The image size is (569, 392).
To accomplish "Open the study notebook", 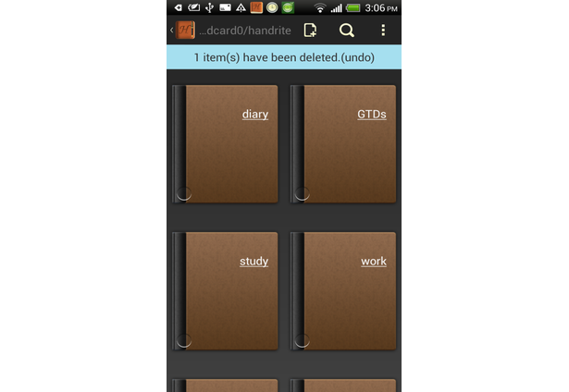I will [225, 291].
